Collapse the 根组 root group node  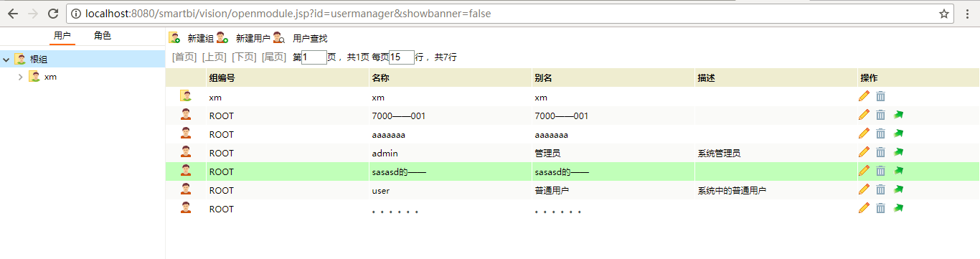[6, 60]
